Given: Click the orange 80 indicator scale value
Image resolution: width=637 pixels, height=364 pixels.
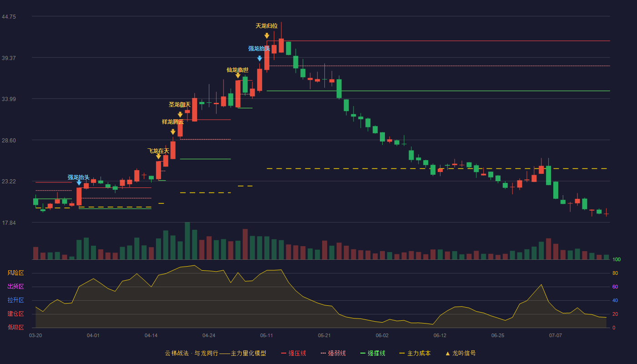Looking at the screenshot, I should (x=615, y=273).
